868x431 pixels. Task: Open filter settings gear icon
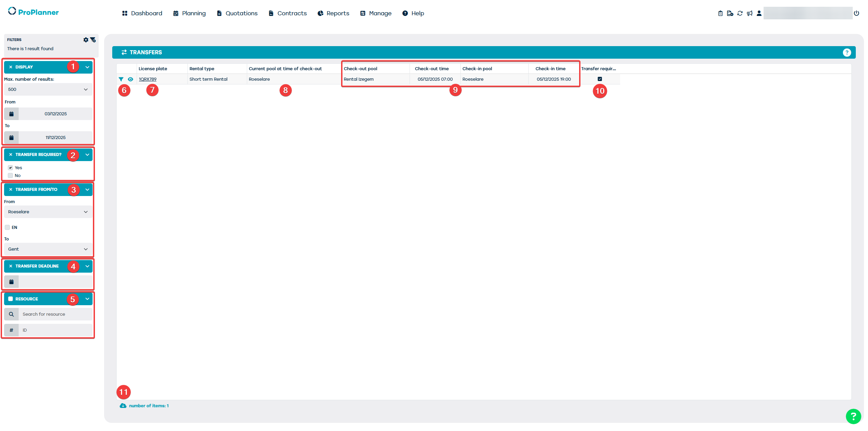click(86, 40)
